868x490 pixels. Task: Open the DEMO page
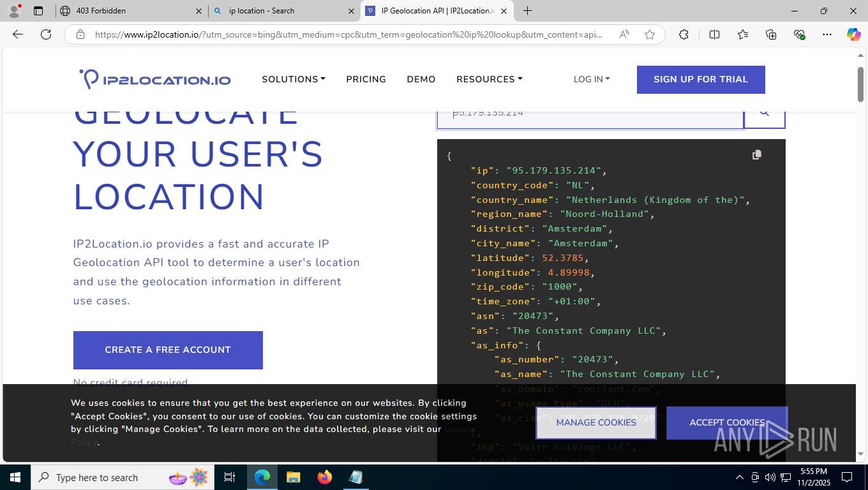421,79
